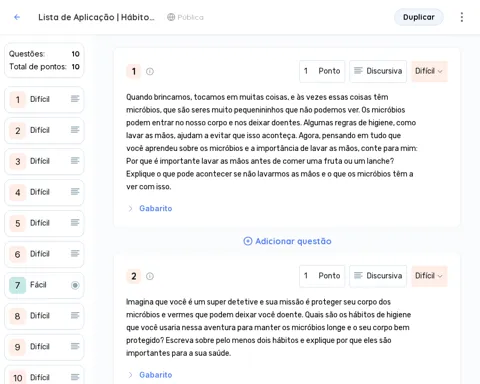Select question 7 Fácil in the sidebar
The image size is (480, 384).
[x=44, y=285]
